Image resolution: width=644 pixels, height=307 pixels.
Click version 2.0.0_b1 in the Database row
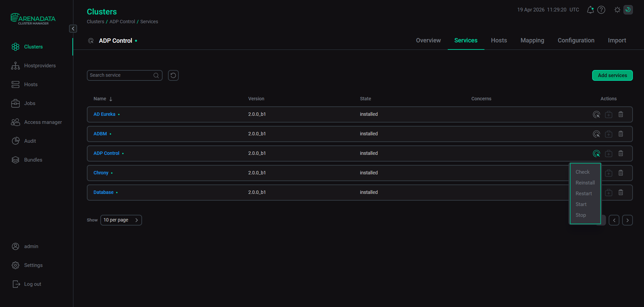[257, 193]
